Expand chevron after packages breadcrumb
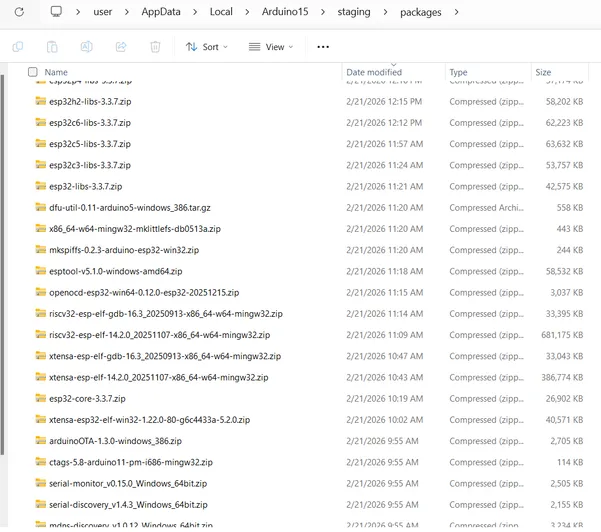601x532 pixels. 456,12
